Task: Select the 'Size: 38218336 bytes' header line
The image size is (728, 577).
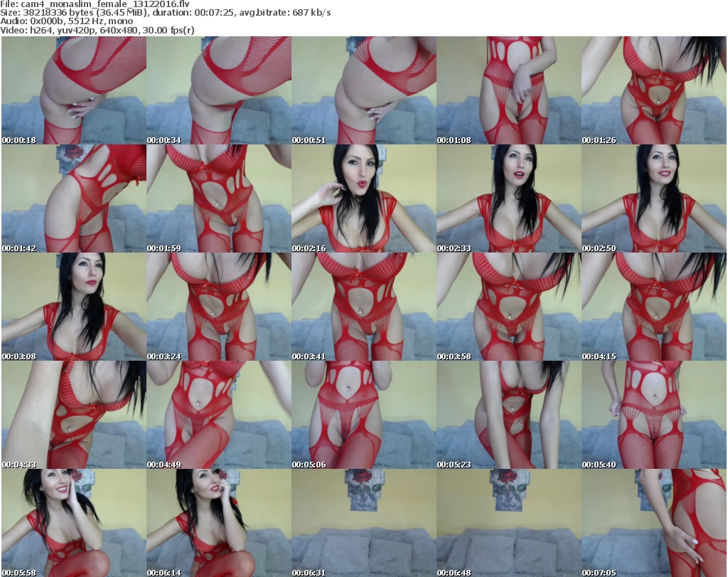Action: [x=166, y=13]
